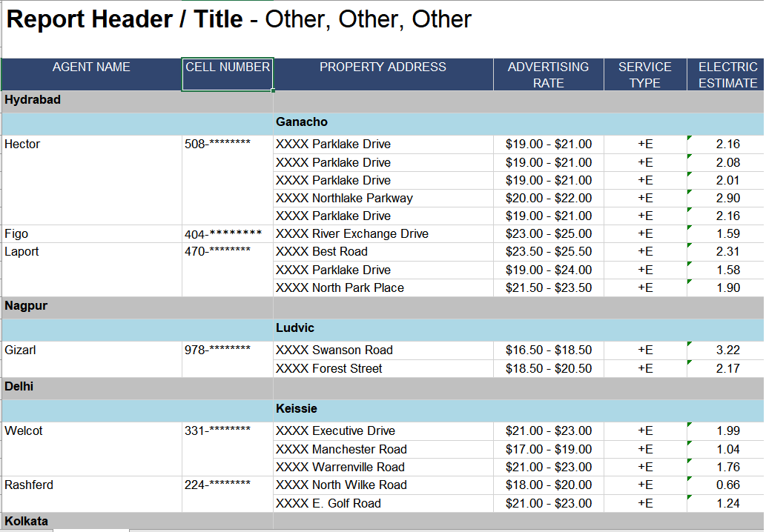Click the error indicator on value 0.66
766x532 pixels.
pyautogui.click(x=690, y=480)
